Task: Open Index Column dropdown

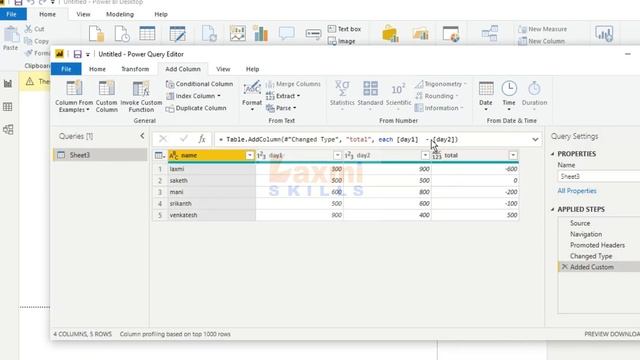Action: pos(193,96)
